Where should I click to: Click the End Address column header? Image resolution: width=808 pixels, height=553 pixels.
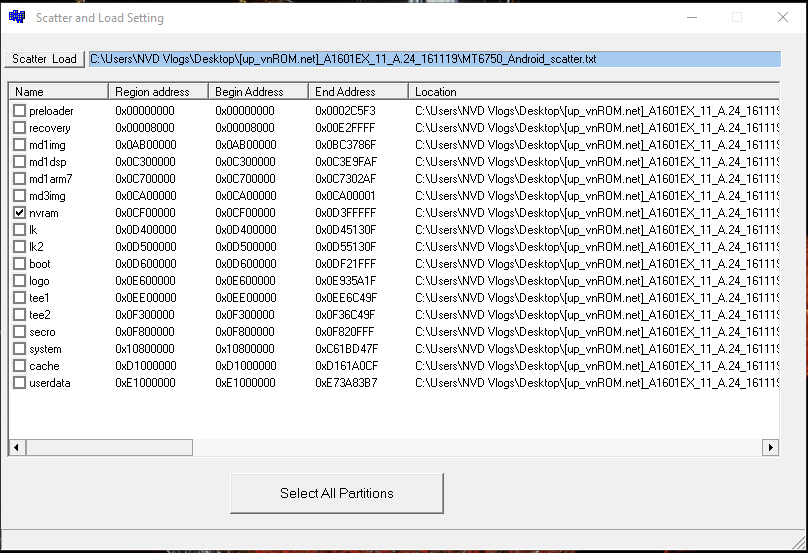pos(358,92)
